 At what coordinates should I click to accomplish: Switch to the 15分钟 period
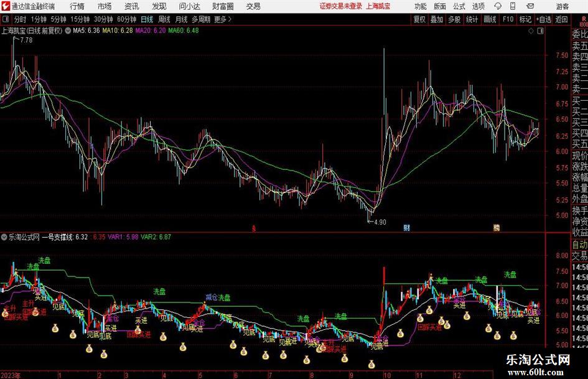pyautogui.click(x=80, y=19)
